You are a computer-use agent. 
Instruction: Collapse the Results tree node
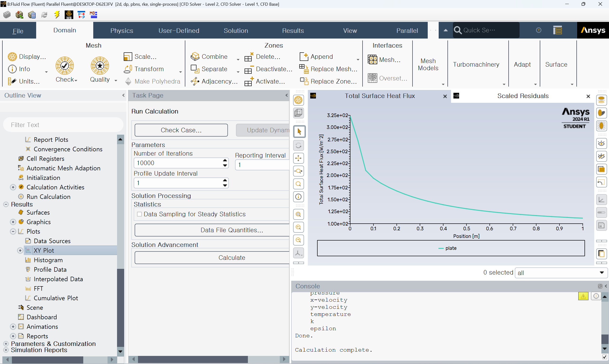coord(6,204)
